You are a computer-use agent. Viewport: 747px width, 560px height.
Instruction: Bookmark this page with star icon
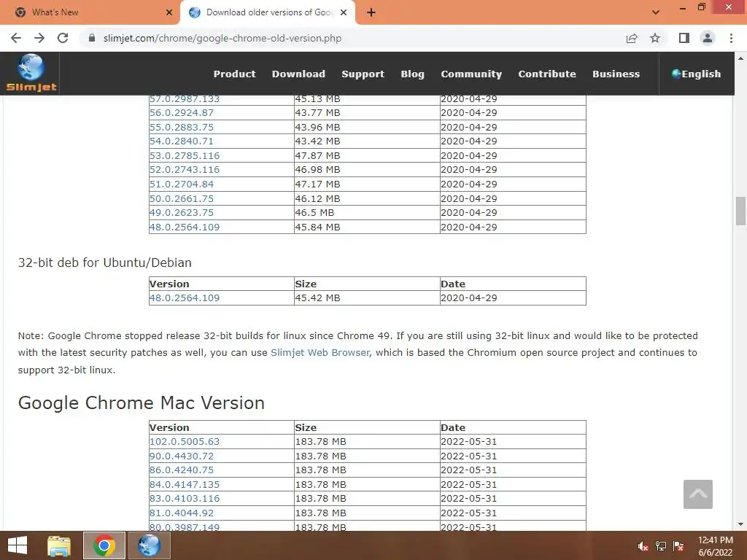point(655,38)
